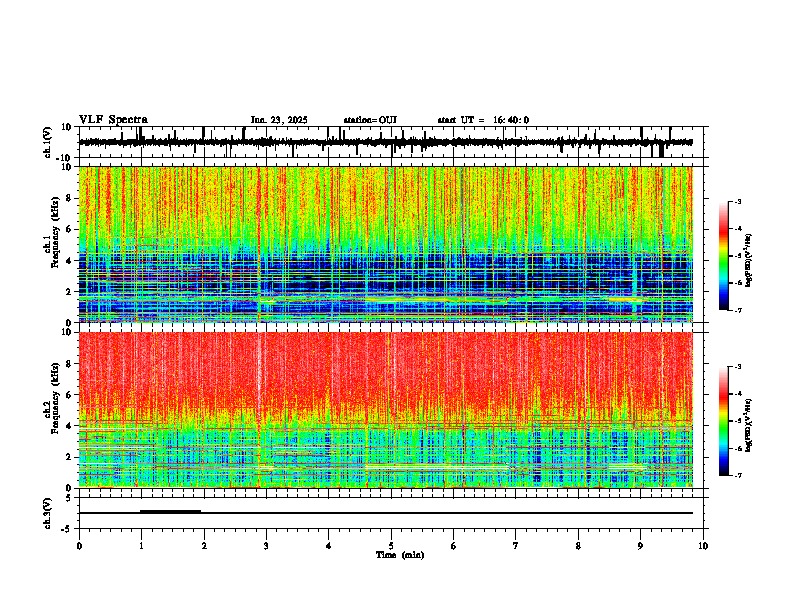Click the ch.1(V) waveform trace panel
Screen dimensions: 792x612
pyautogui.click(x=391, y=142)
